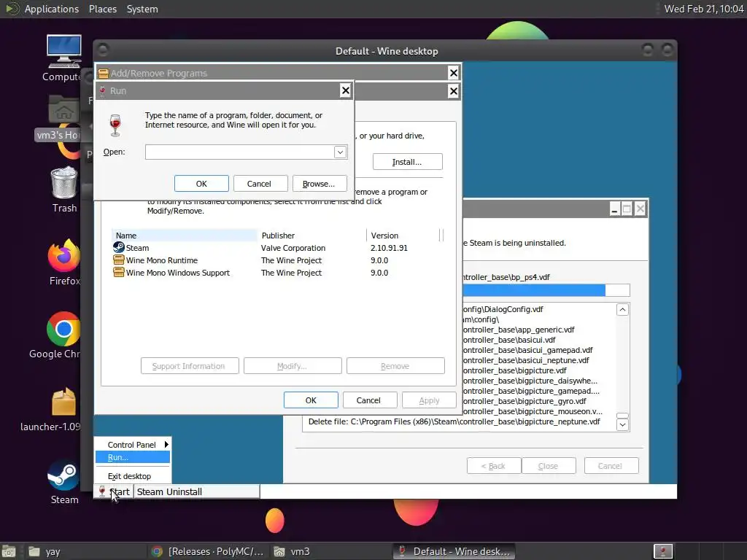This screenshot has width=747, height=560.
Task: Select the Steam icon in programs list
Action: click(x=119, y=248)
